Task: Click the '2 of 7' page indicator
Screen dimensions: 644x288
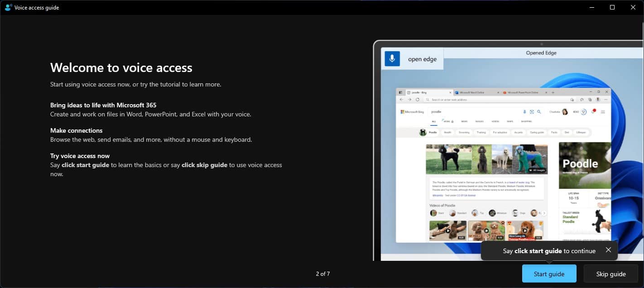Action: tap(323, 274)
